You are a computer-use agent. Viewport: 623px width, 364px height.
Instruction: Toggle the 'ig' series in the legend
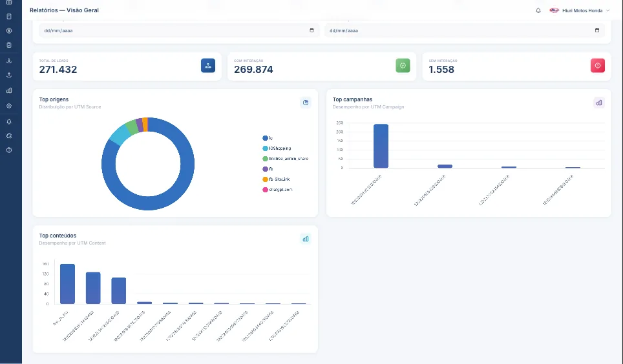268,138
